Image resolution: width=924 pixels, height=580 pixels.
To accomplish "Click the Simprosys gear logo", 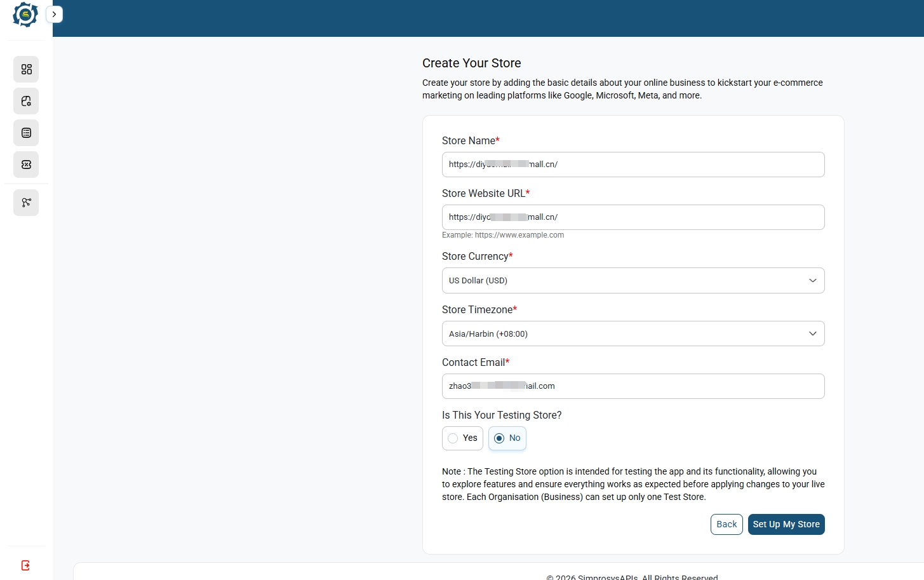I will point(25,14).
